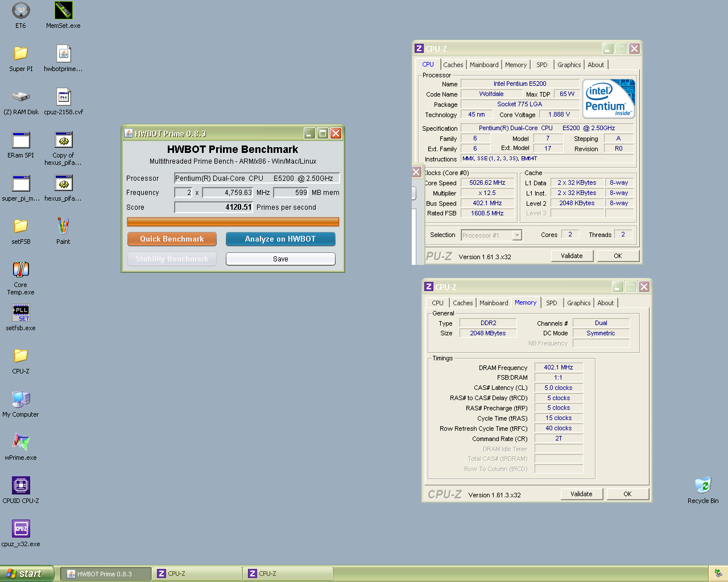Open the Graphics tab in the bottom CPU-Z window

tap(579, 303)
